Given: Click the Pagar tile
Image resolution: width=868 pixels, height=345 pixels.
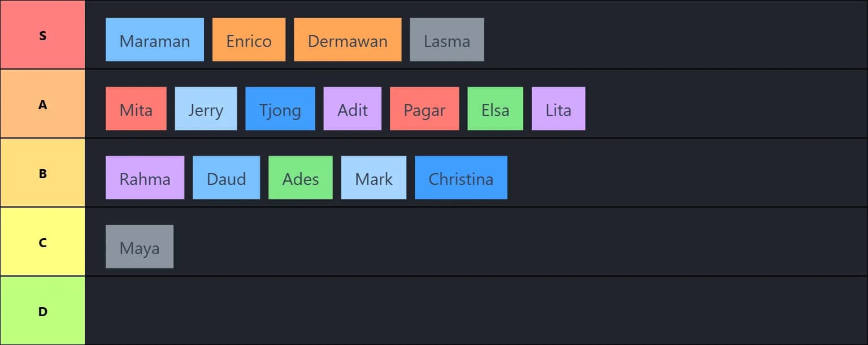Looking at the screenshot, I should [x=424, y=109].
